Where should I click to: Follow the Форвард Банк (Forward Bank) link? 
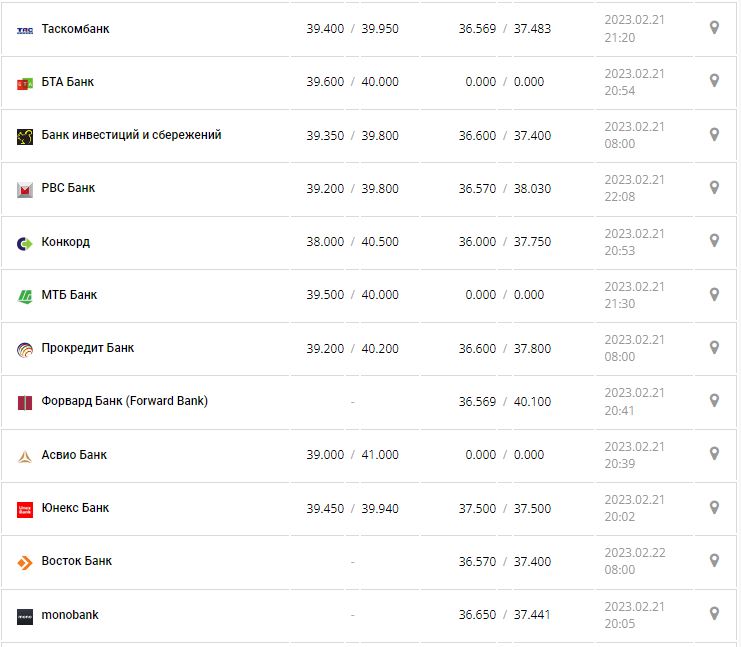(125, 401)
